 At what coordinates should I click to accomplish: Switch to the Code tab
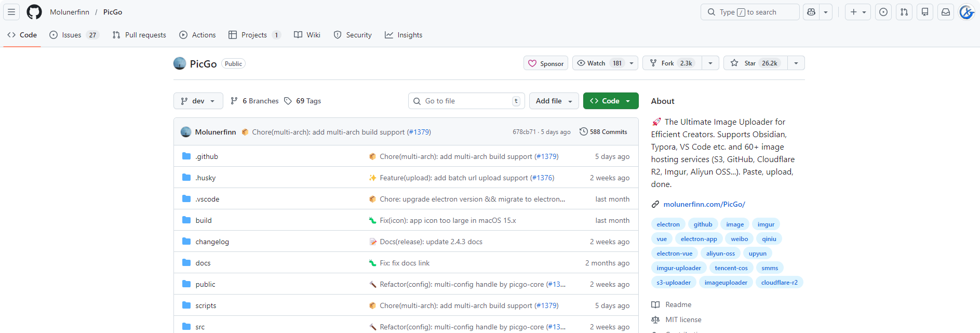point(22,35)
